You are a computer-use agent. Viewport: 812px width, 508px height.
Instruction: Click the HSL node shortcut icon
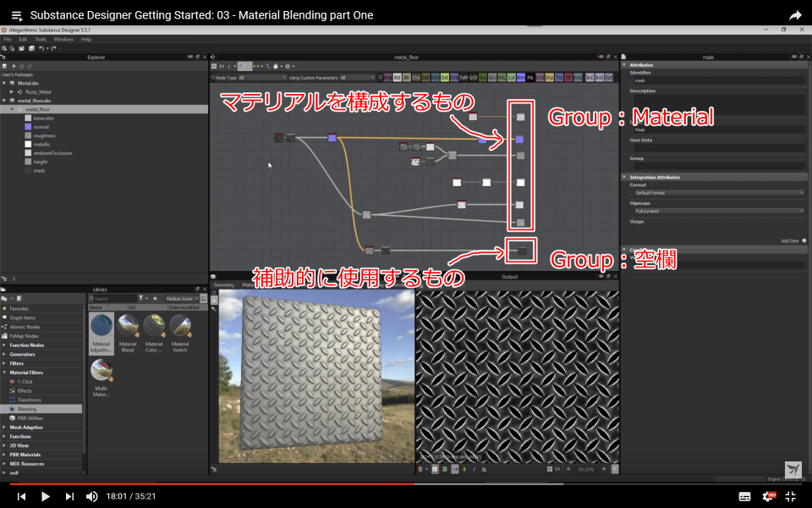502,78
